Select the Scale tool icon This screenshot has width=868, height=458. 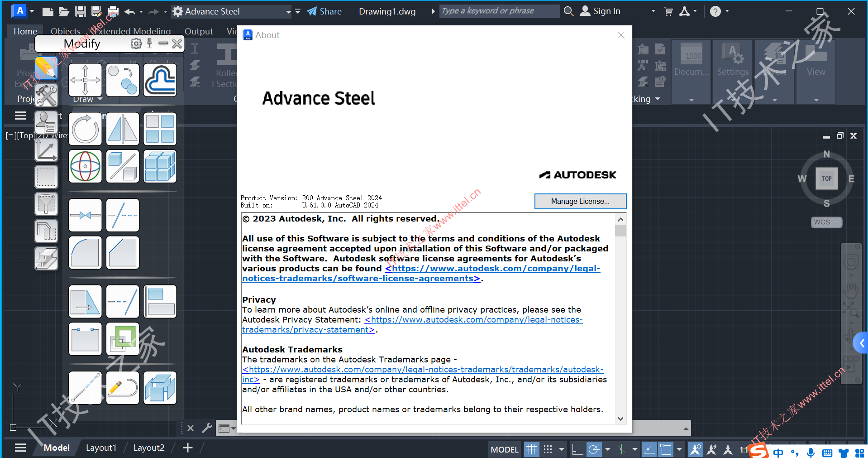tap(123, 166)
